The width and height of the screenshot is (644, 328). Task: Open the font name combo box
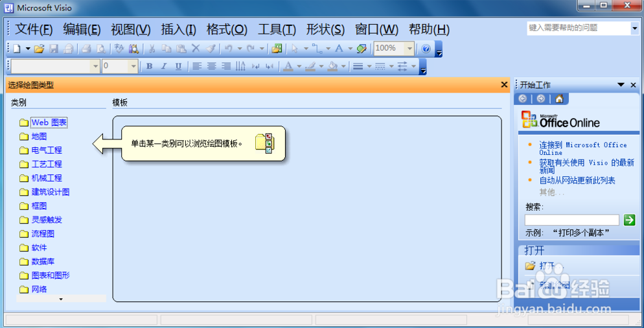(x=56, y=65)
